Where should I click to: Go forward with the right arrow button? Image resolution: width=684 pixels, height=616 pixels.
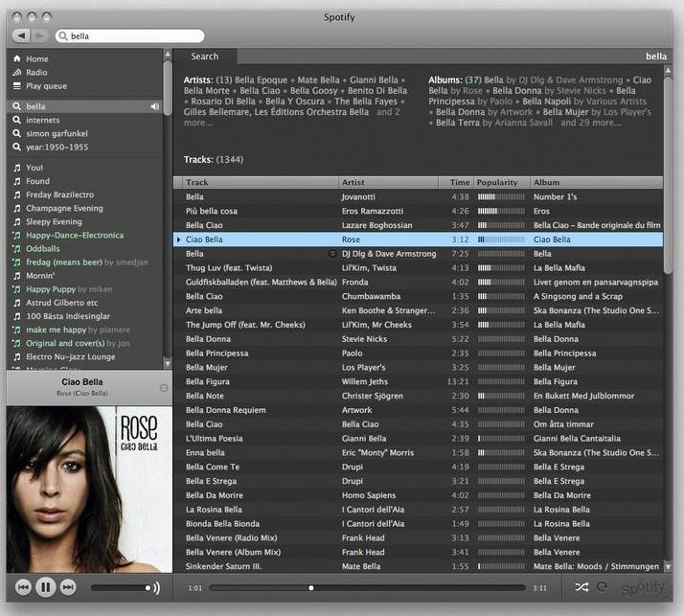39,35
